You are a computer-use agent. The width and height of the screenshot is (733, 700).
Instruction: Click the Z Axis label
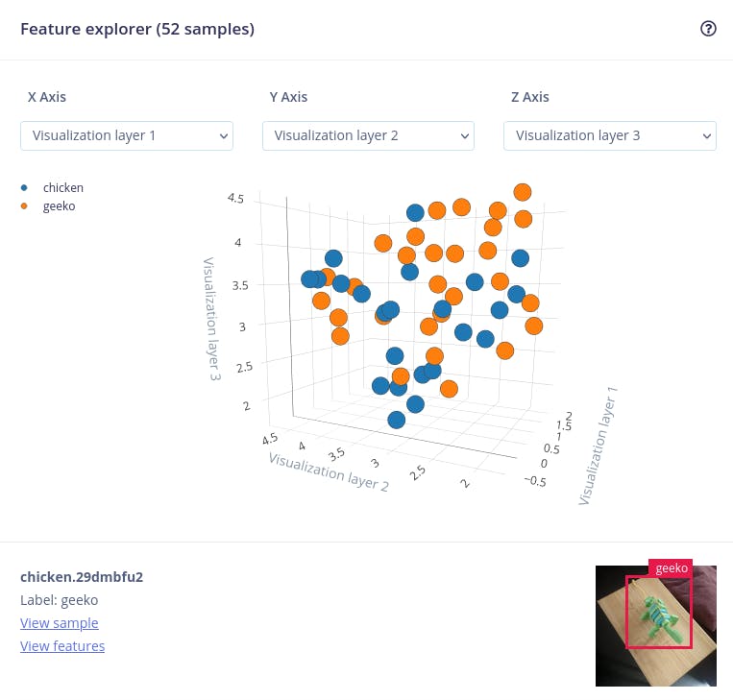[x=529, y=97]
